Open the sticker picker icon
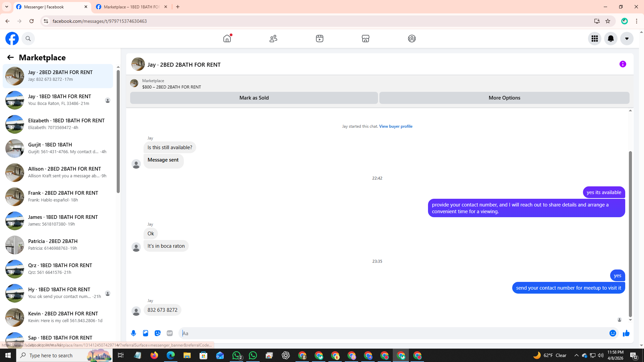This screenshot has width=644, height=362. 158,333
